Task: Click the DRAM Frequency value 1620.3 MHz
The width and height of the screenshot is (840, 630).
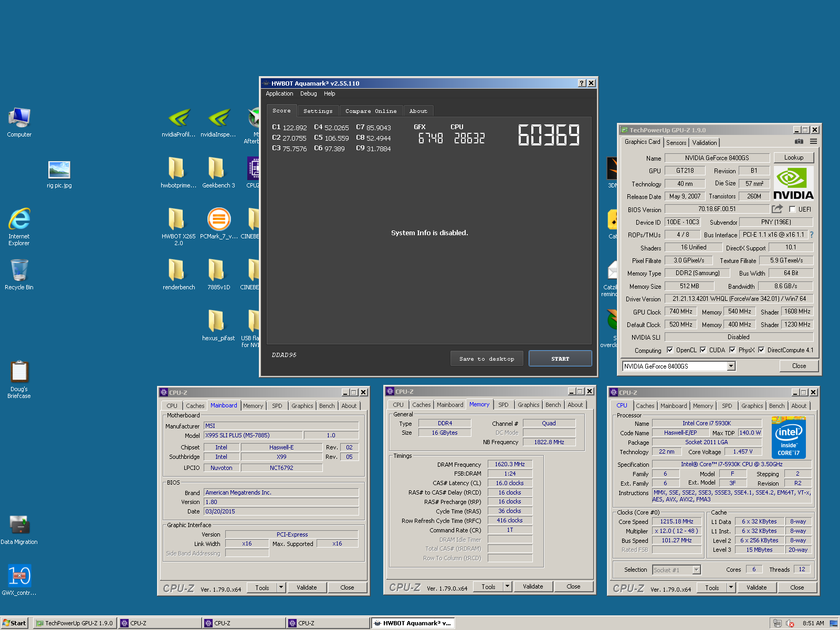Action: 510,464
